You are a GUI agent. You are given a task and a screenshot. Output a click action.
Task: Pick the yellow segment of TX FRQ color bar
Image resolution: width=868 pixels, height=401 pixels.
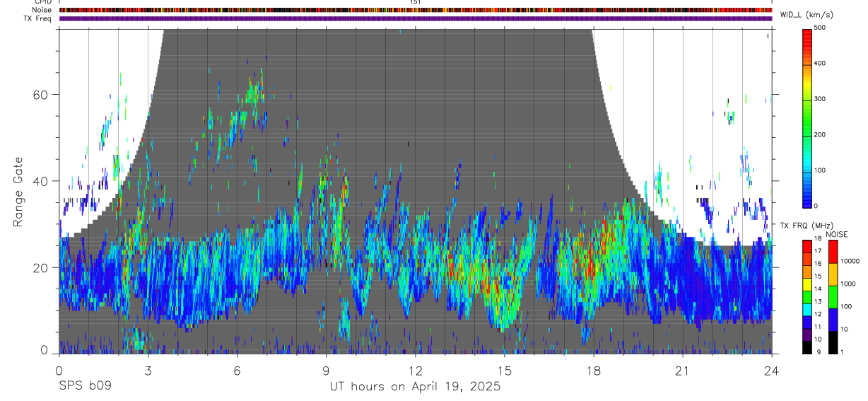808,285
